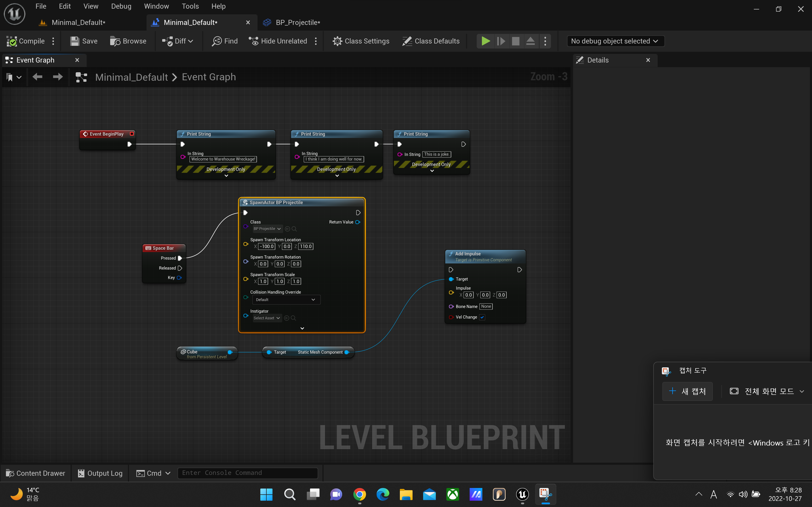Open the Debug menu
812x507 pixels.
[x=121, y=6]
